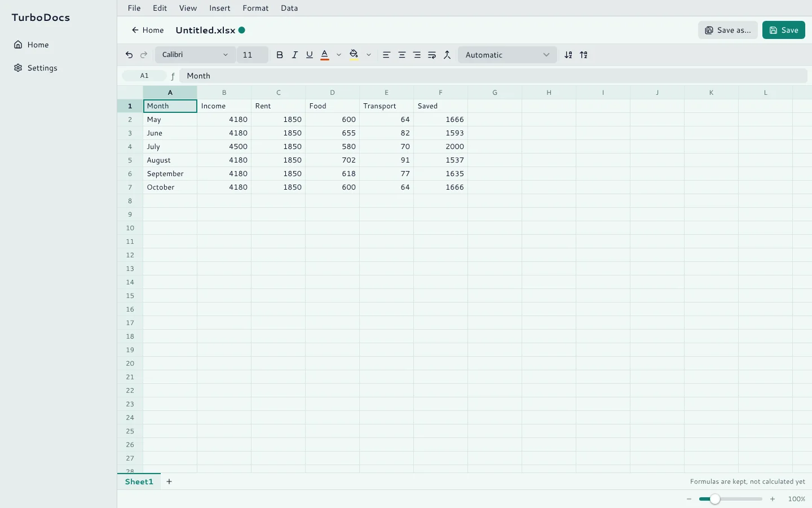Open the fill color dropdown arrow
The width and height of the screenshot is (812, 508).
click(x=369, y=55)
